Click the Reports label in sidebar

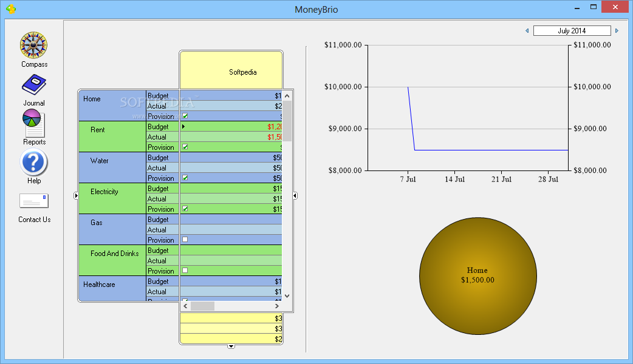(x=34, y=142)
